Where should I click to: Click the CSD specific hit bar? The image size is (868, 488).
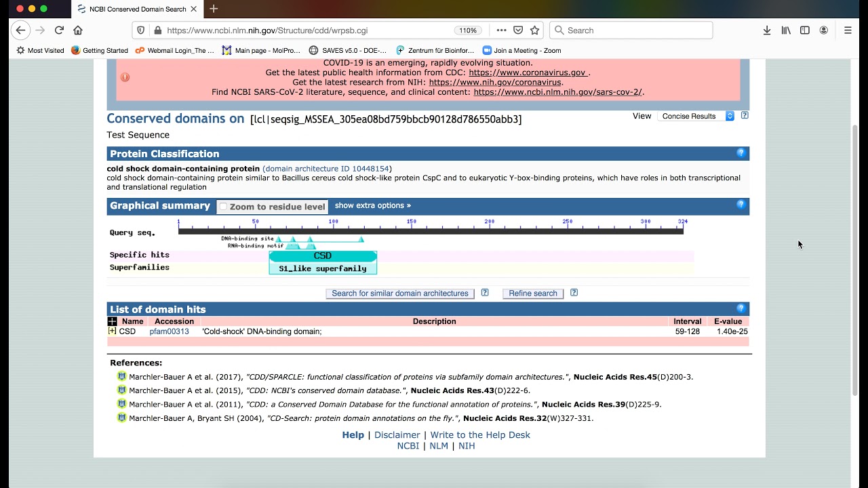click(x=323, y=256)
